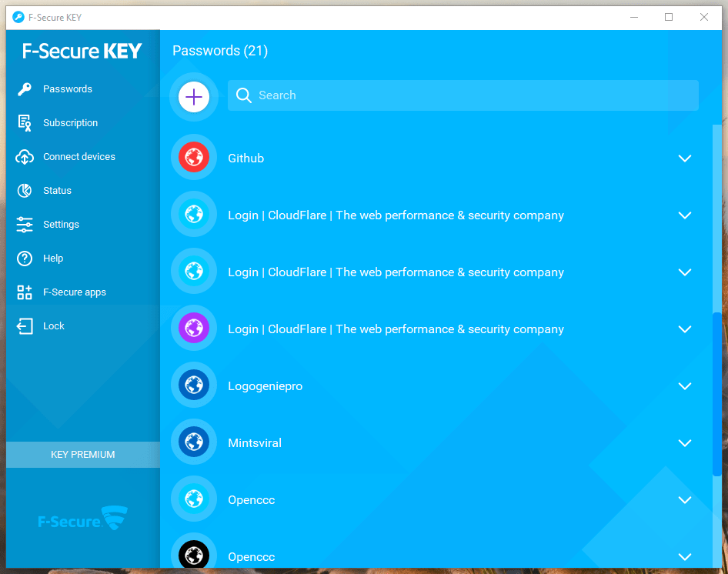This screenshot has width=728, height=574.
Task: Open Settings using the sliders icon
Action: pos(25,224)
